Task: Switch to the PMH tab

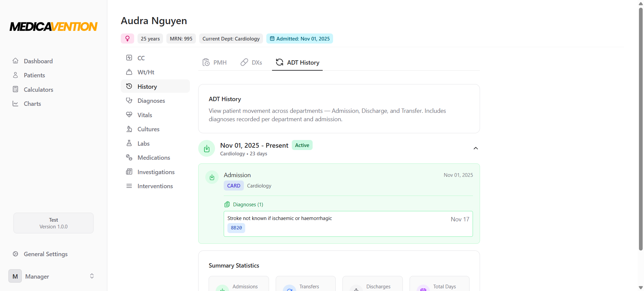Action: [215, 63]
